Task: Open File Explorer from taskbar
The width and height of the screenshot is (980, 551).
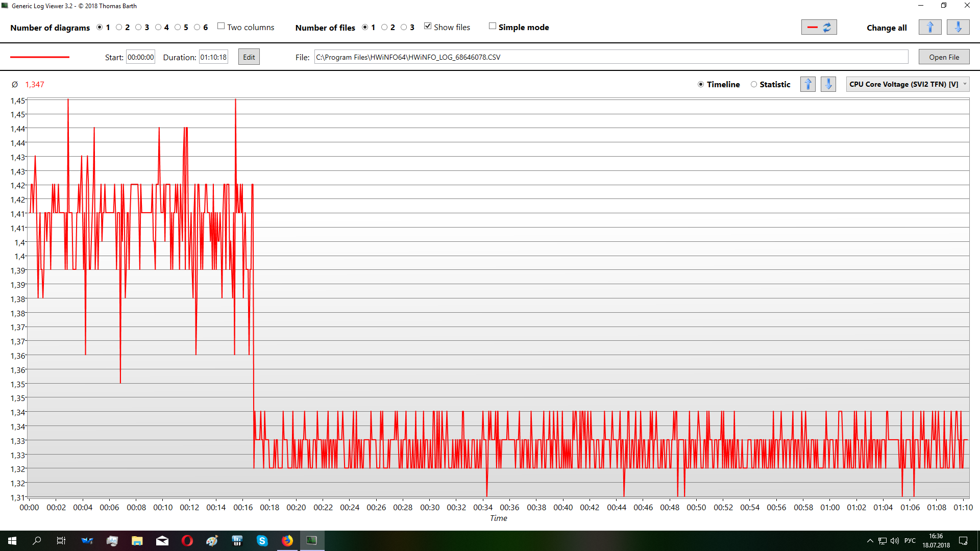Action: click(x=137, y=541)
